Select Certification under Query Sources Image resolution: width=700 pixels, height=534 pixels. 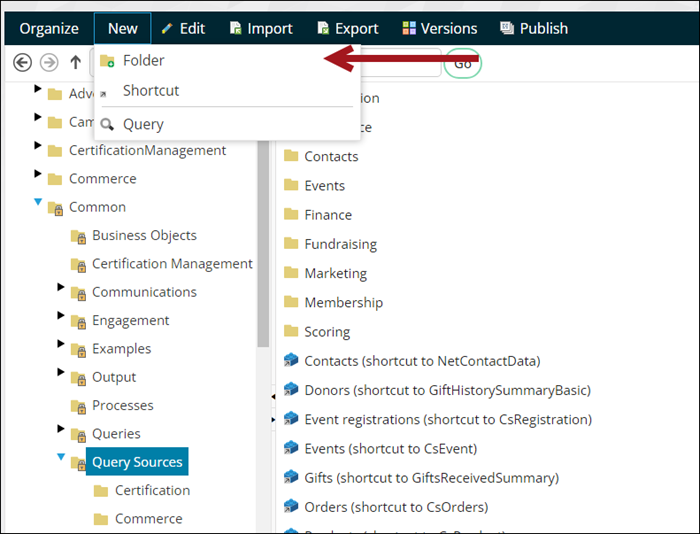click(x=152, y=490)
